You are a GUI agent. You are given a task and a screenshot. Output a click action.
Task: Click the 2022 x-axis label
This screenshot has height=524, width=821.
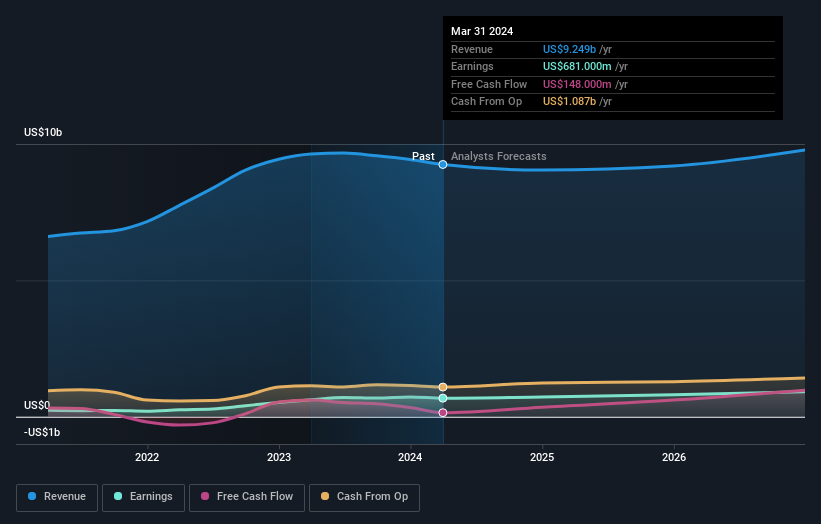click(x=147, y=457)
